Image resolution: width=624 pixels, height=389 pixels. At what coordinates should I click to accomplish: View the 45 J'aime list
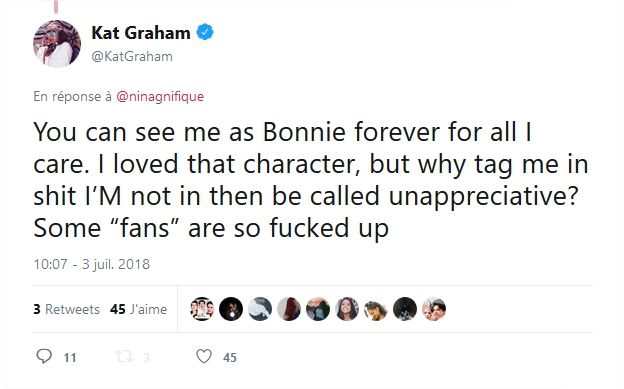(x=138, y=309)
